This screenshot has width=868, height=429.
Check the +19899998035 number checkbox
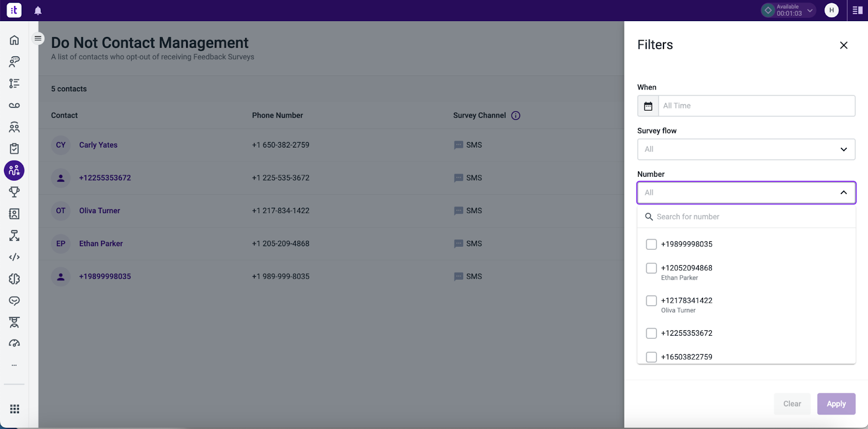point(652,244)
